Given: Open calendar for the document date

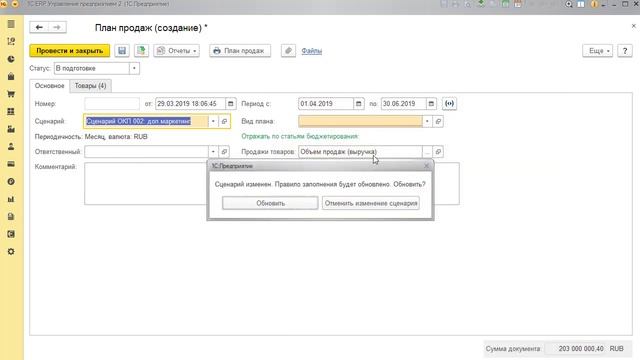Looking at the screenshot, I should click(x=231, y=104).
